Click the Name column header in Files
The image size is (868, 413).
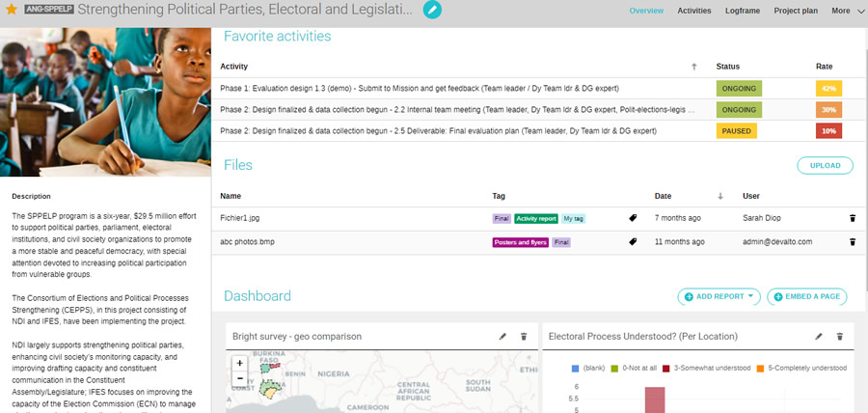231,196
